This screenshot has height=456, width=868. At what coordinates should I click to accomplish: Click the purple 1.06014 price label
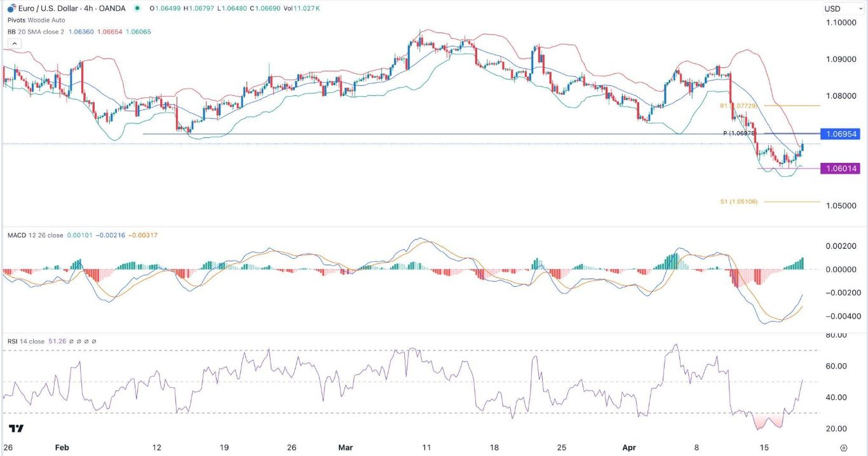(x=840, y=169)
